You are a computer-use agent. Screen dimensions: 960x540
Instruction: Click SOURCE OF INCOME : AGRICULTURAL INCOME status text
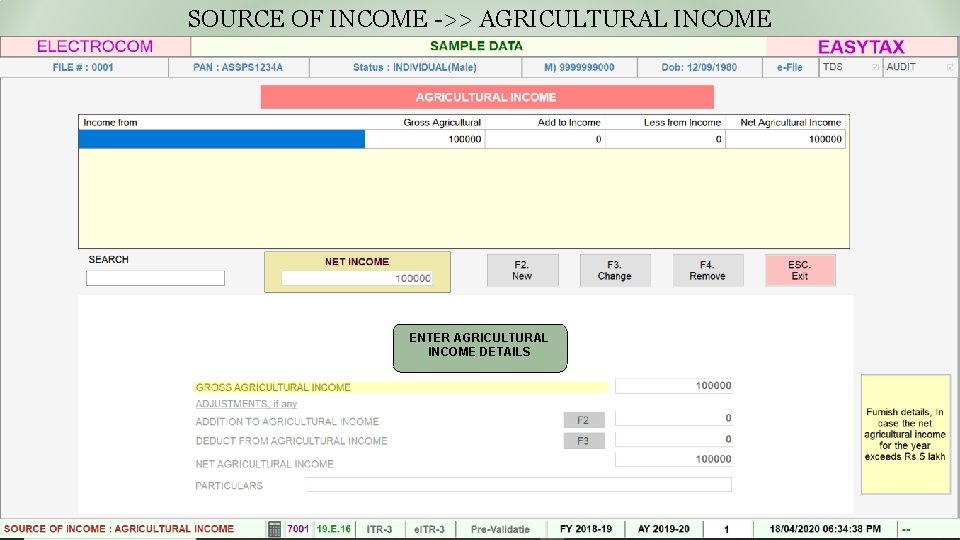(x=119, y=529)
